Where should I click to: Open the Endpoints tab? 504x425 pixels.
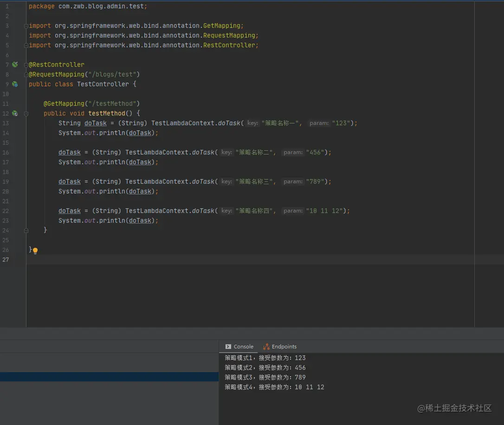280,347
